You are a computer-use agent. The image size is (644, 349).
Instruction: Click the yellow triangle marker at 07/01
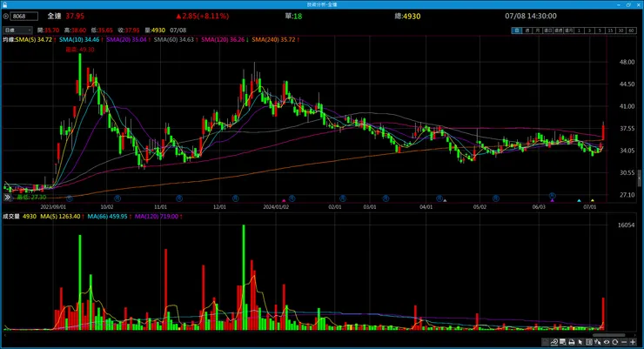pos(593,201)
